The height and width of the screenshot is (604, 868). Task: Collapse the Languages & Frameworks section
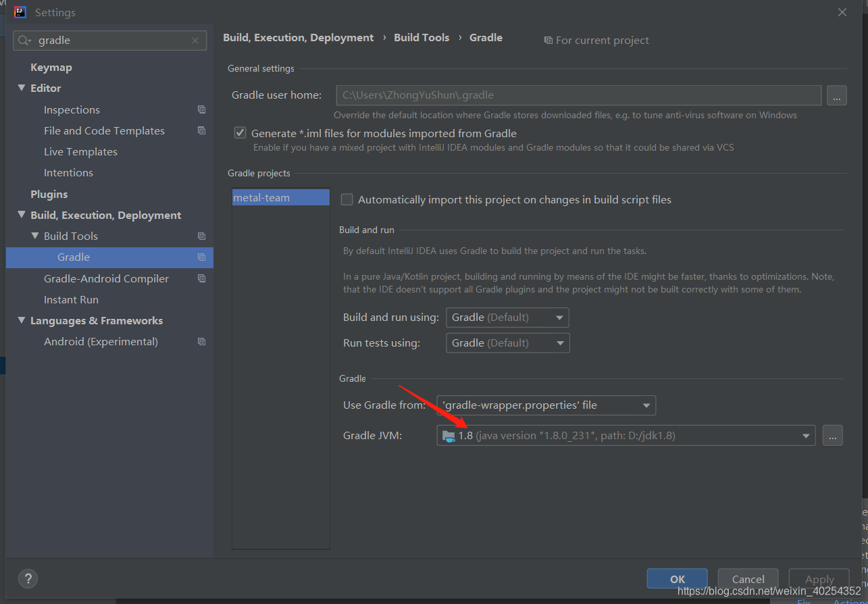click(x=22, y=320)
